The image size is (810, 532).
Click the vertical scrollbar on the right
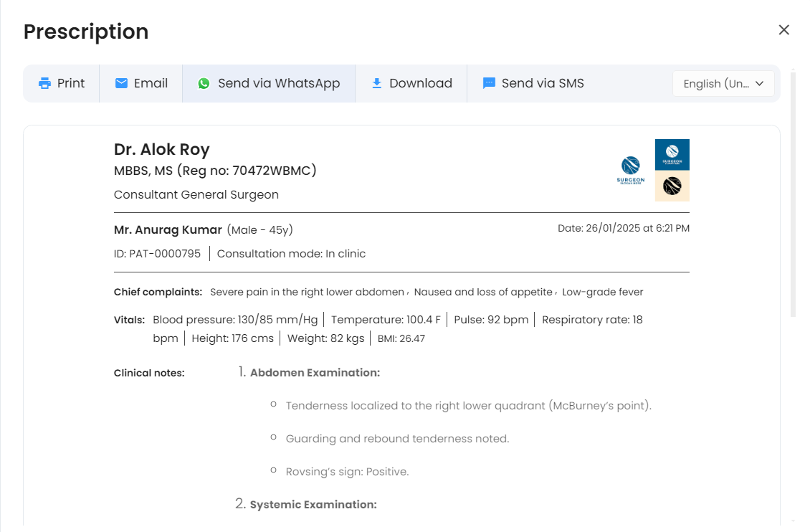point(793,194)
